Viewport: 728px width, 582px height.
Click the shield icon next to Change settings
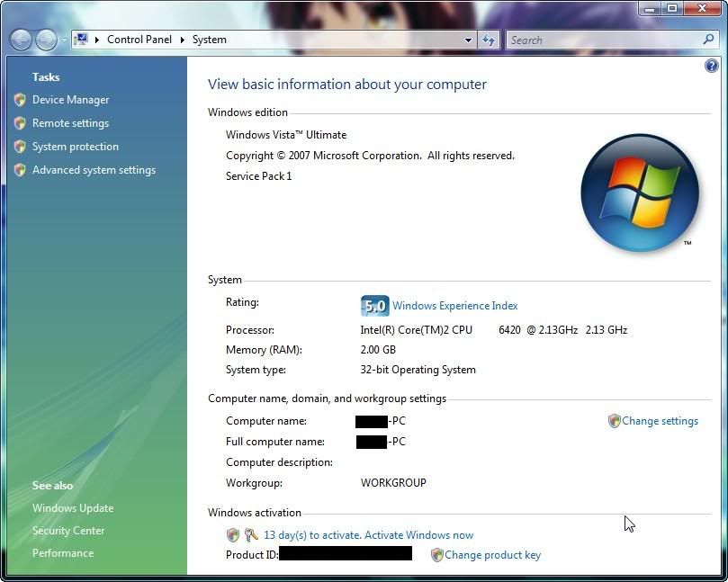(x=615, y=421)
